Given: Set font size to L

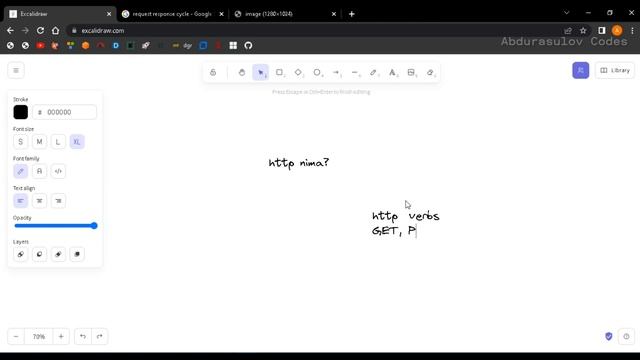Looking at the screenshot, I should (x=58, y=142).
